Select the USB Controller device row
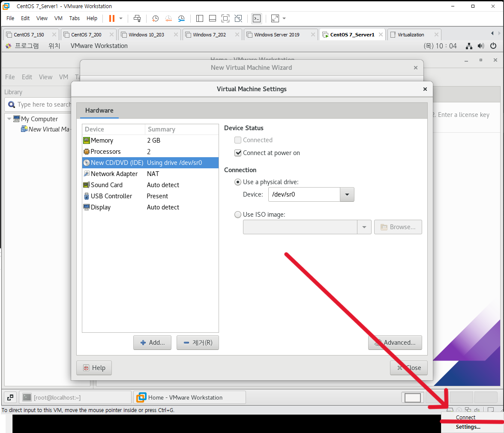Image resolution: width=504 pixels, height=433 pixels. [x=150, y=196]
